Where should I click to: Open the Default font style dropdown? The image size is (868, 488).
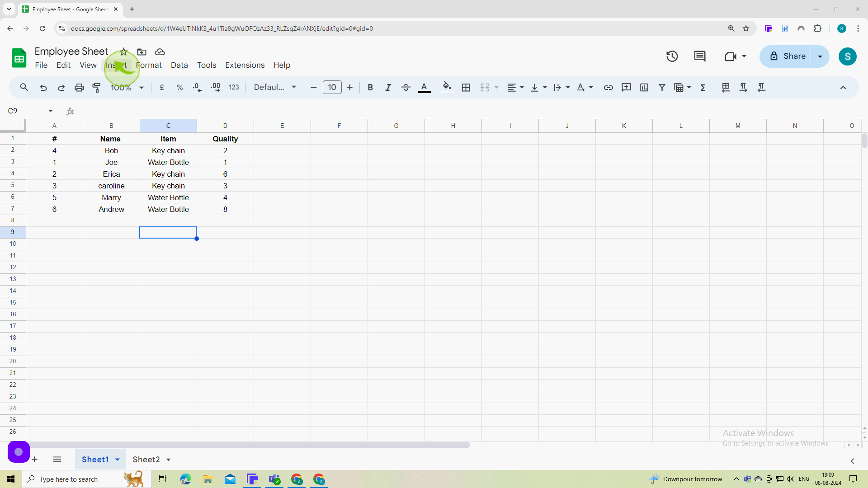[x=274, y=87]
